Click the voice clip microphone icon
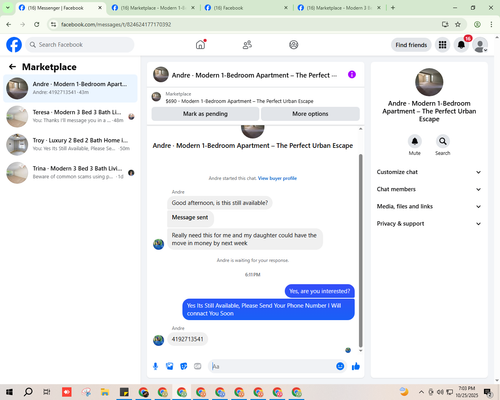This screenshot has height=400, width=500. click(x=155, y=366)
